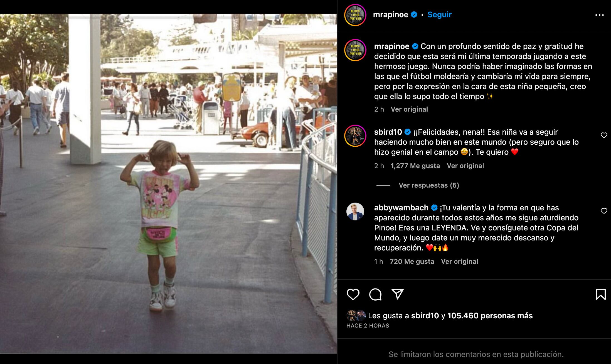Image resolution: width=611 pixels, height=364 pixels.
Task: Share the post via paper plane icon
Action: pos(398,294)
